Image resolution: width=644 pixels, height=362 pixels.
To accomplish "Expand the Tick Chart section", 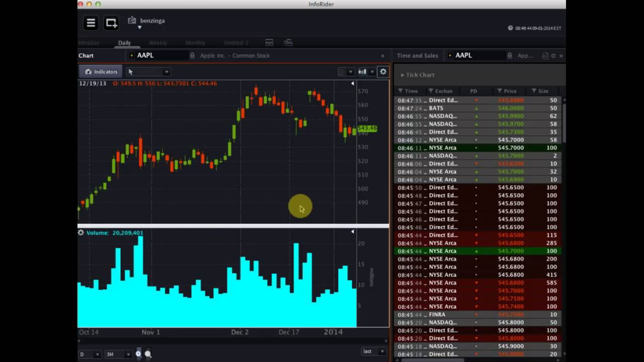I will click(417, 75).
